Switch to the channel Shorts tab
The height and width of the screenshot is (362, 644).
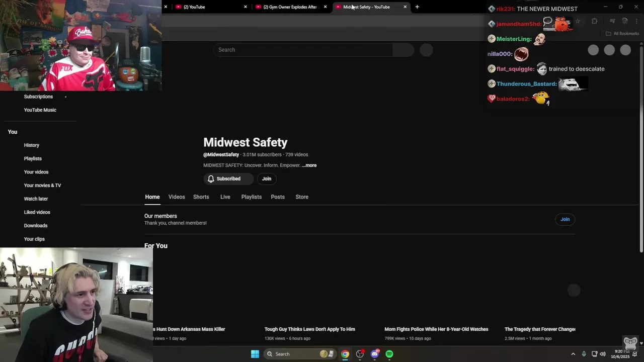tap(201, 197)
